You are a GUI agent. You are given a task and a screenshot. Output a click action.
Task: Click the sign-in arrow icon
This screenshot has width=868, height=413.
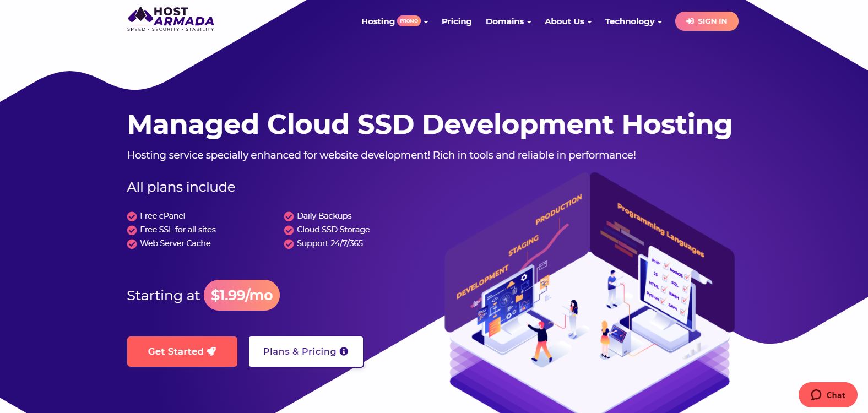click(690, 21)
